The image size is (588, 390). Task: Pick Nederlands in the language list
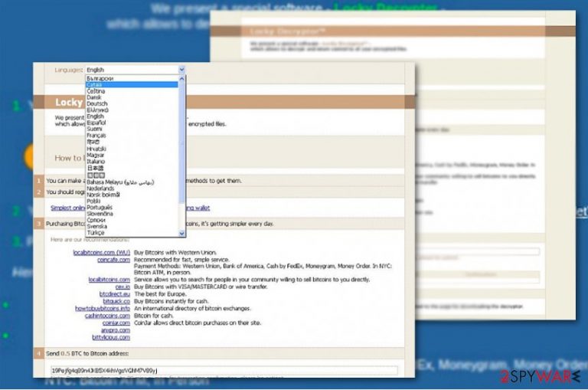coord(100,188)
